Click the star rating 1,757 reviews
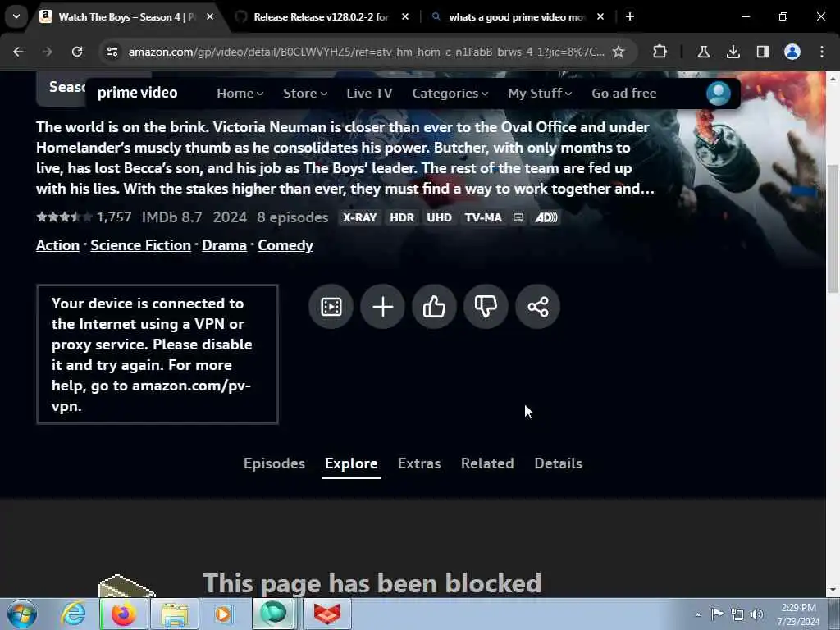The image size is (840, 630). tap(84, 217)
